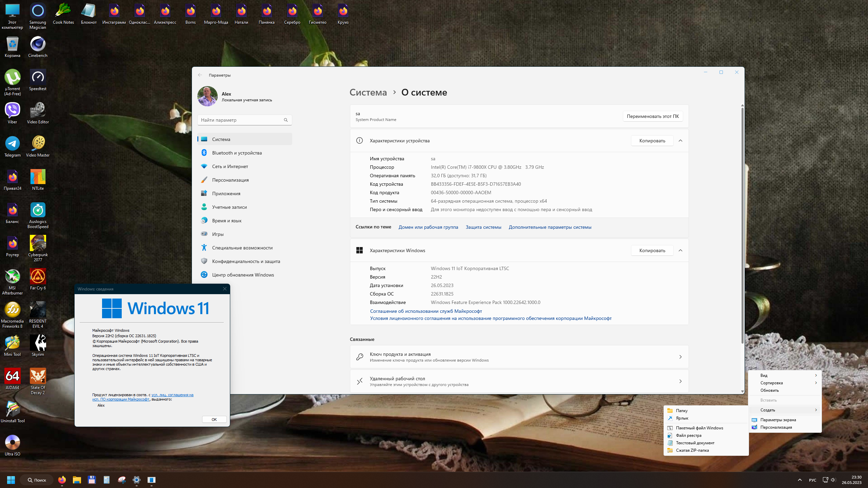Launch Far Cry 6 shortcut
The image size is (868, 488).
pos(38,280)
